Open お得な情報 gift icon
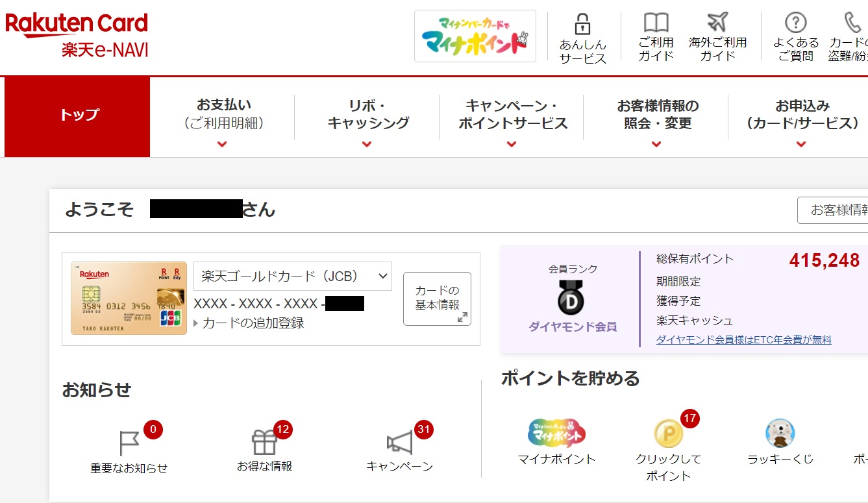868x503 pixels. click(x=264, y=443)
